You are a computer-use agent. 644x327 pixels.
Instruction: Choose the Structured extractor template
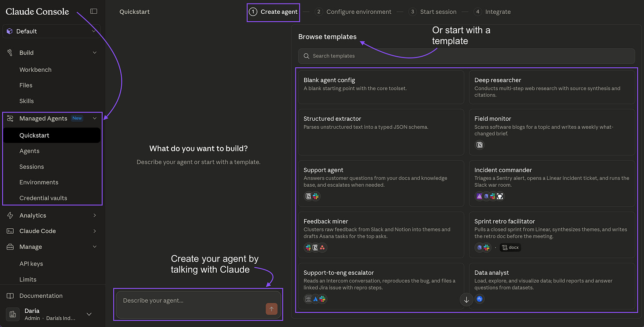[381, 132]
